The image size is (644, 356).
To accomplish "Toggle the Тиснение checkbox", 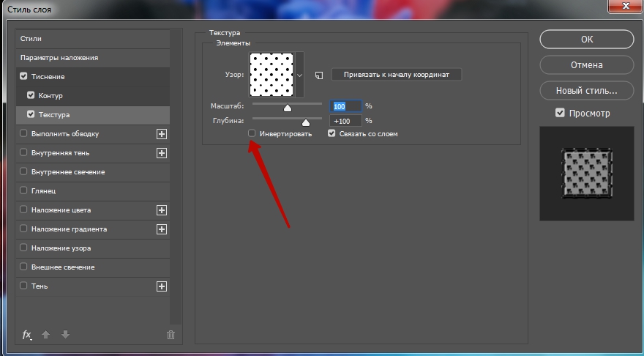I will click(x=23, y=76).
